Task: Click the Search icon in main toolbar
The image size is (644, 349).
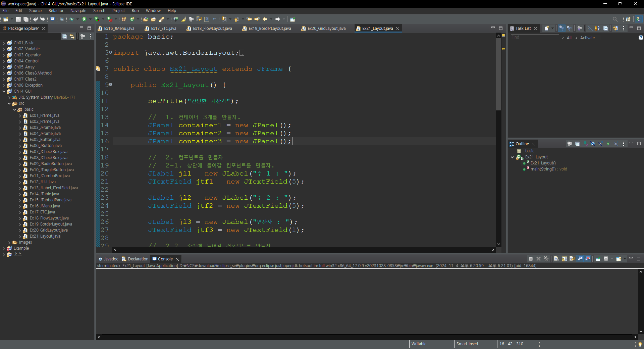Action: (x=162, y=19)
